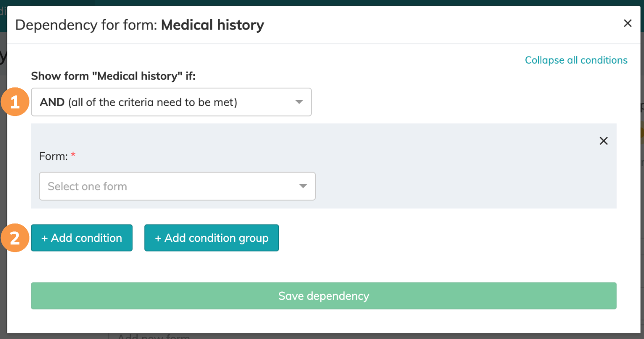644x339 pixels.
Task: Click the dialog title "Dependency for form"
Action: tap(86, 25)
